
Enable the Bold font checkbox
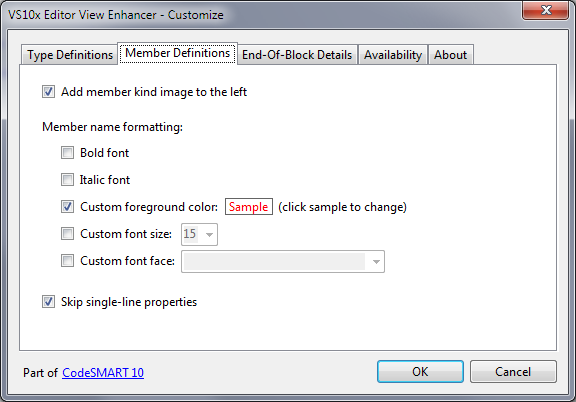tap(67, 152)
